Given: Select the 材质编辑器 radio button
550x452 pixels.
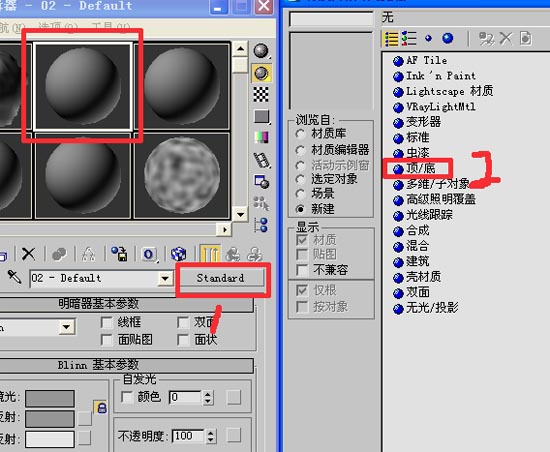Looking at the screenshot, I should (x=300, y=150).
